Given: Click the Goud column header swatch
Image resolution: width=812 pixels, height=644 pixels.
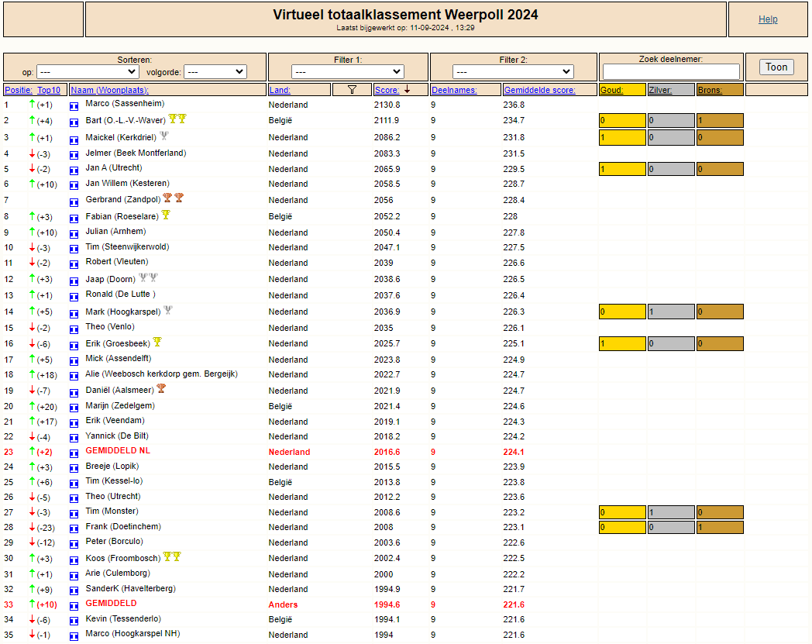Looking at the screenshot, I should click(622, 90).
